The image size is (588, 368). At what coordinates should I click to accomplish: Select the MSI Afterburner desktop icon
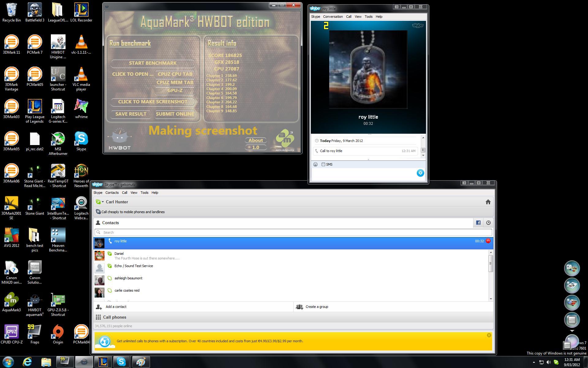[x=58, y=144]
